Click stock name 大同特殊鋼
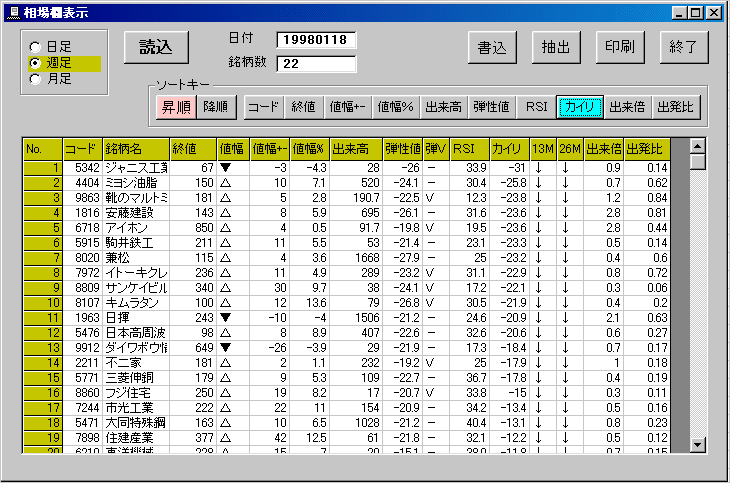730x483 pixels. coord(135,423)
